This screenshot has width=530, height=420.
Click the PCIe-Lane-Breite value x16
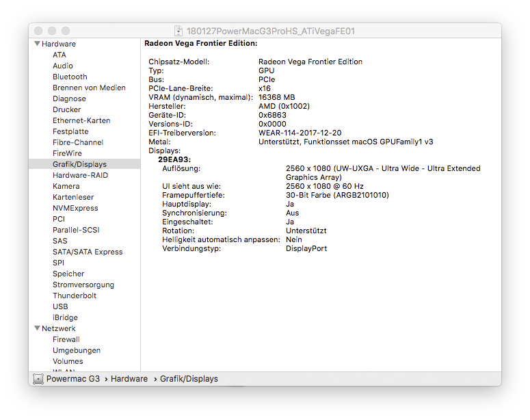point(265,88)
